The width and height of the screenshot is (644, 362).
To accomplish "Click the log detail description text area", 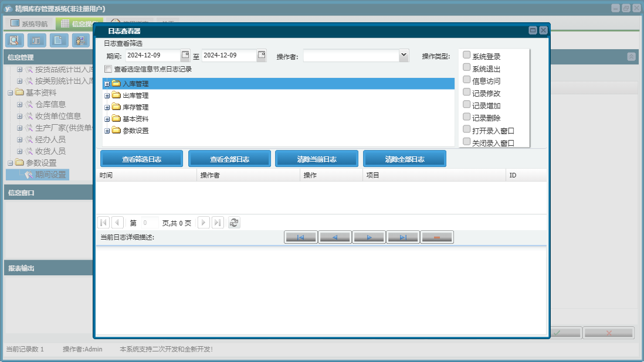I will point(321,291).
